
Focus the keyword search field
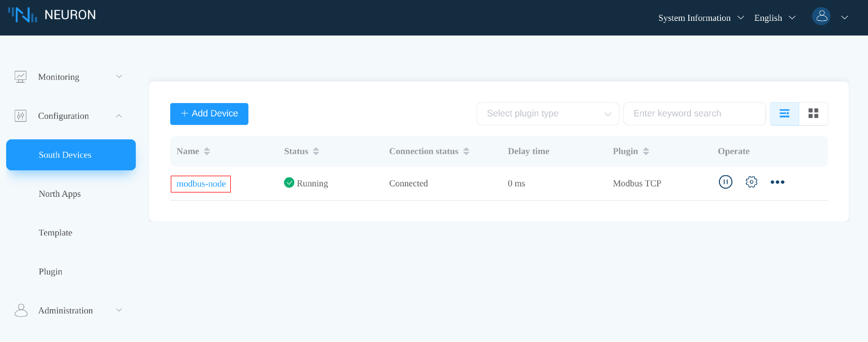[695, 114]
